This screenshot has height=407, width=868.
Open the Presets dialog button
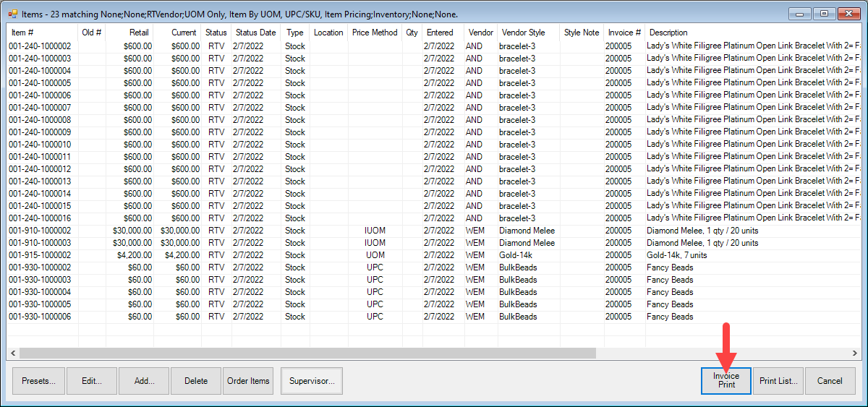(x=38, y=381)
